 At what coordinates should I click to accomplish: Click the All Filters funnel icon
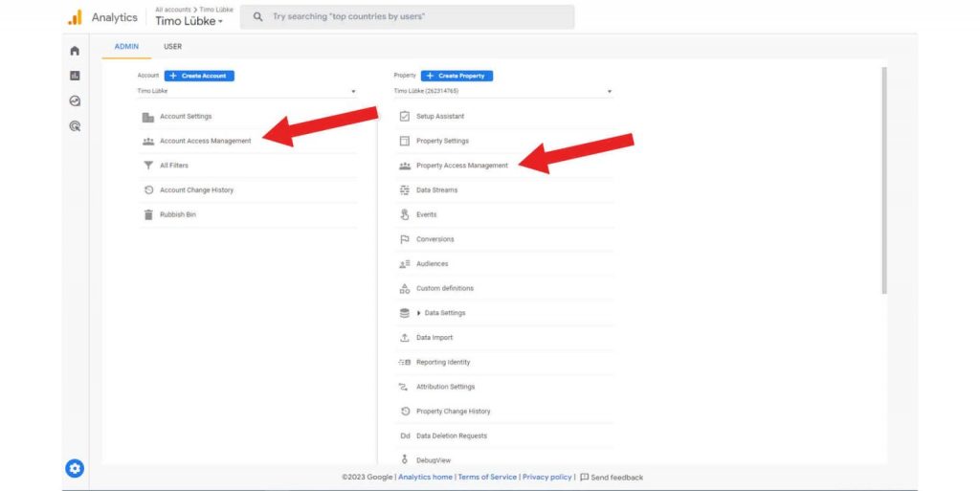click(148, 166)
